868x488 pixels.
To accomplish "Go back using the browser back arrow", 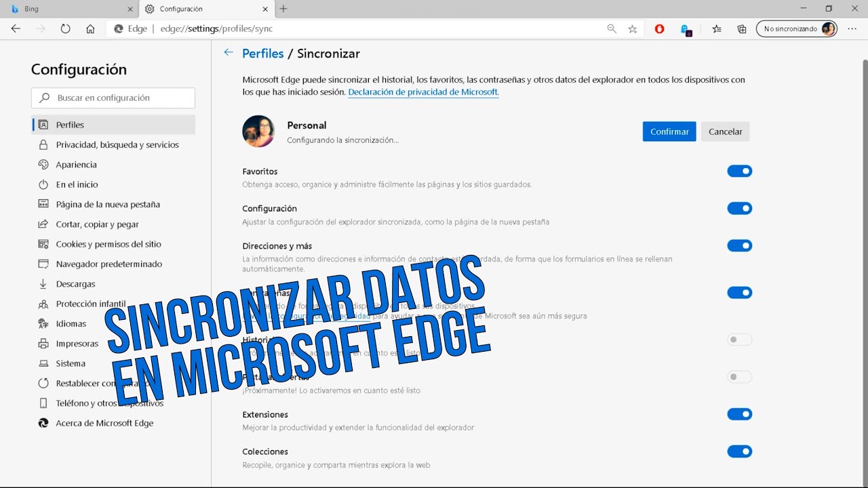I will pos(16,29).
